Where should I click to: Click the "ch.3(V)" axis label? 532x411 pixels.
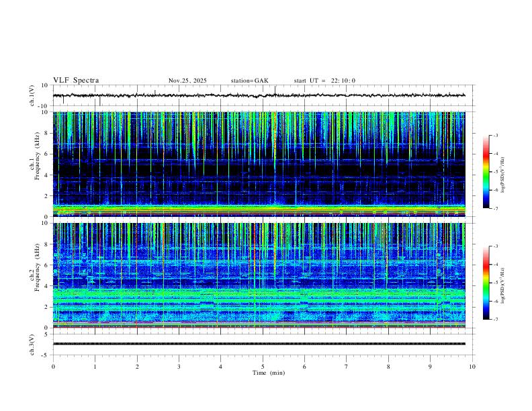point(32,345)
